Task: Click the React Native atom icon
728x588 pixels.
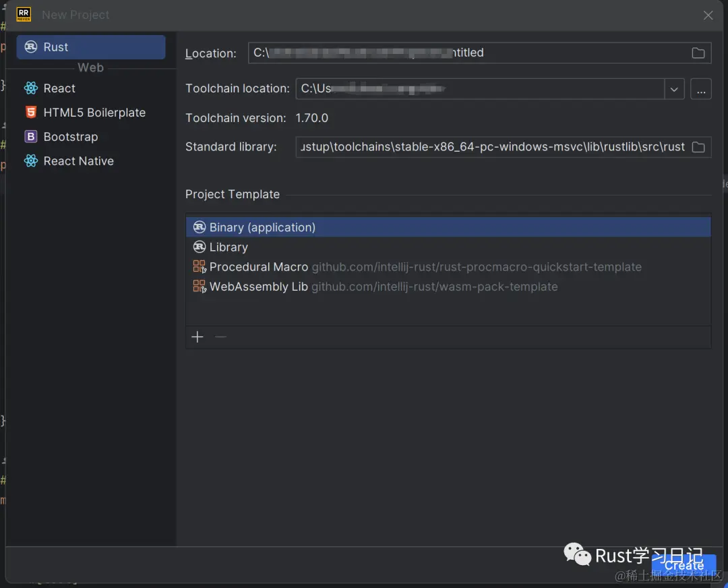Action: (30, 160)
